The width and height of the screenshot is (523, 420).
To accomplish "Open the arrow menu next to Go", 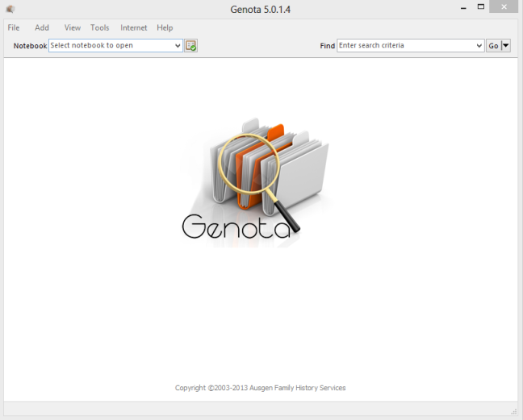I will pyautogui.click(x=506, y=46).
